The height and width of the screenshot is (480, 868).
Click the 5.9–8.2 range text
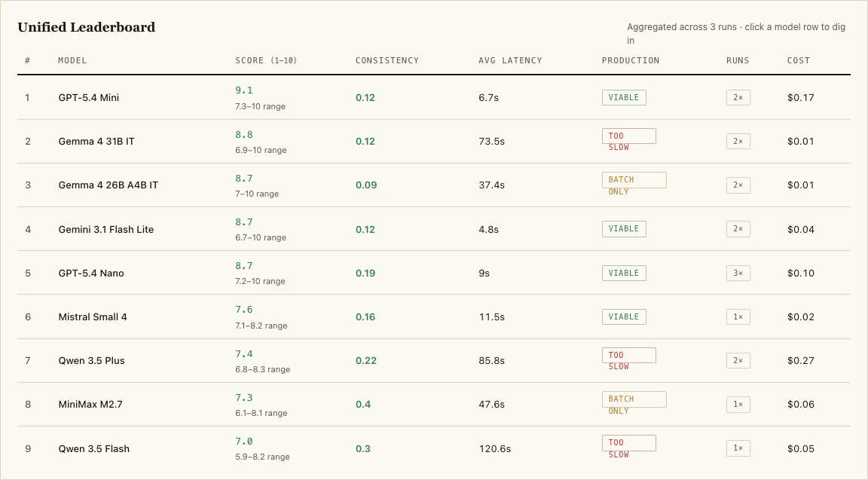[262, 457]
